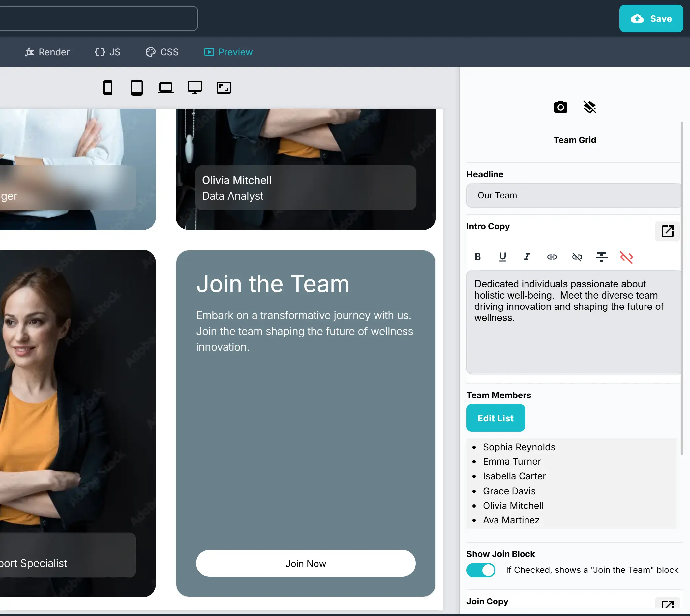Apply underline formatting to Intro Copy
Image resolution: width=690 pixels, height=616 pixels.
pyautogui.click(x=502, y=257)
